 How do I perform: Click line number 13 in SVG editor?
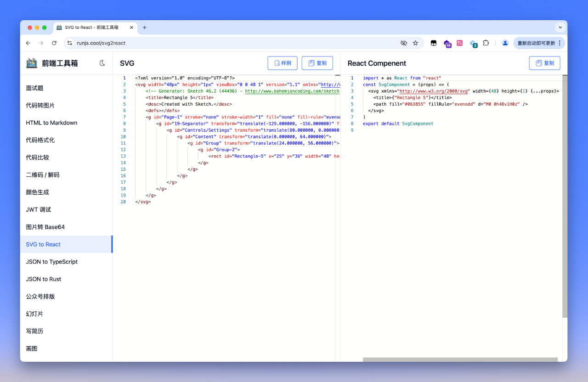[x=123, y=156]
